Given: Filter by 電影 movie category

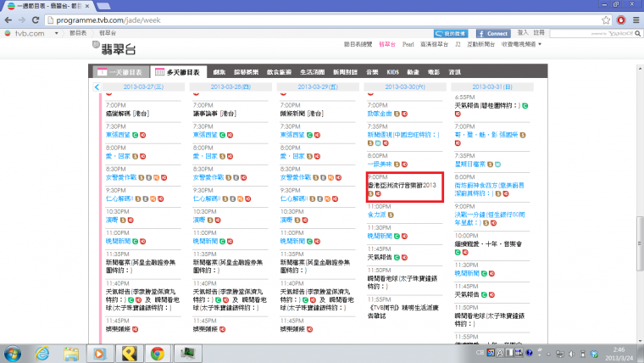Looking at the screenshot, I should 434,72.
